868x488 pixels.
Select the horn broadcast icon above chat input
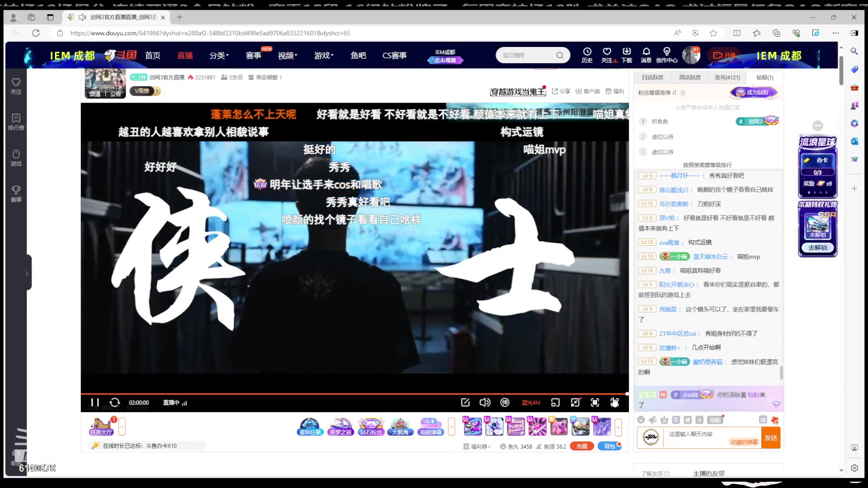652,420
